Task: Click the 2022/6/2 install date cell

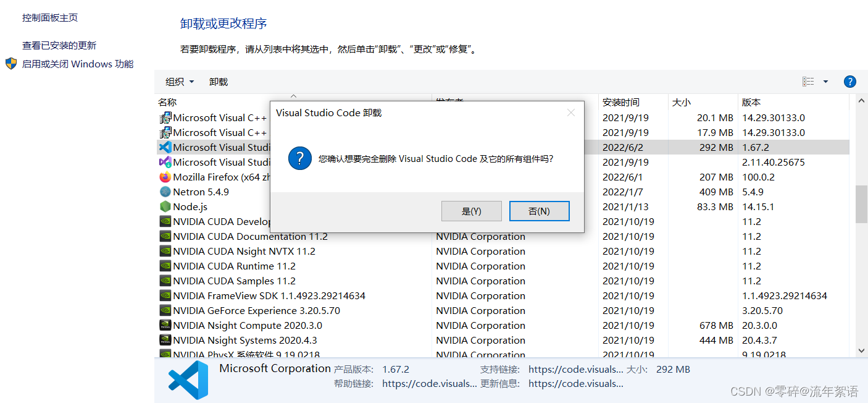Action: pos(623,147)
